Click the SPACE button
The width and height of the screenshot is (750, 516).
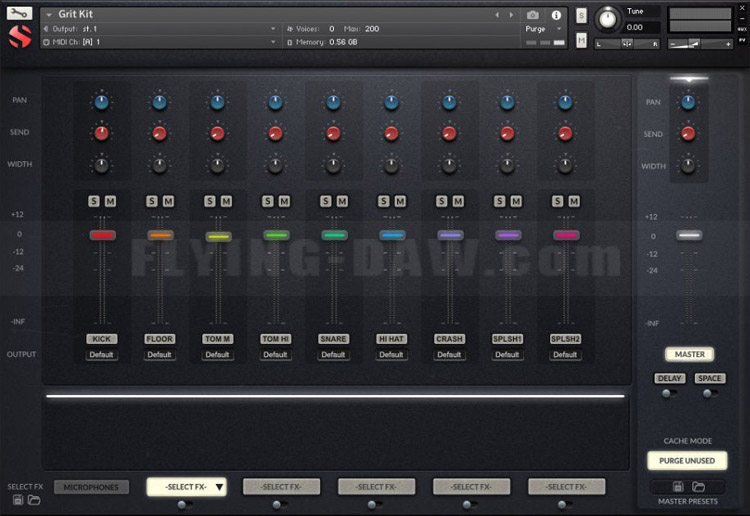(710, 378)
